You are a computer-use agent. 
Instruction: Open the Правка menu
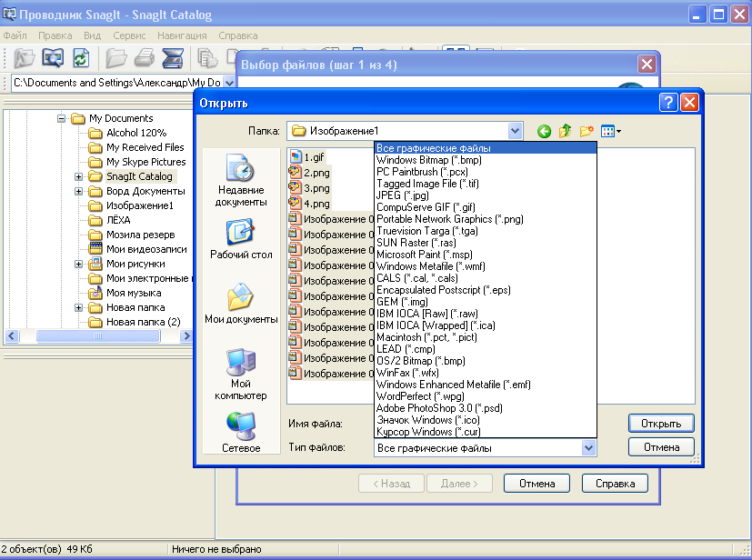coord(55,35)
